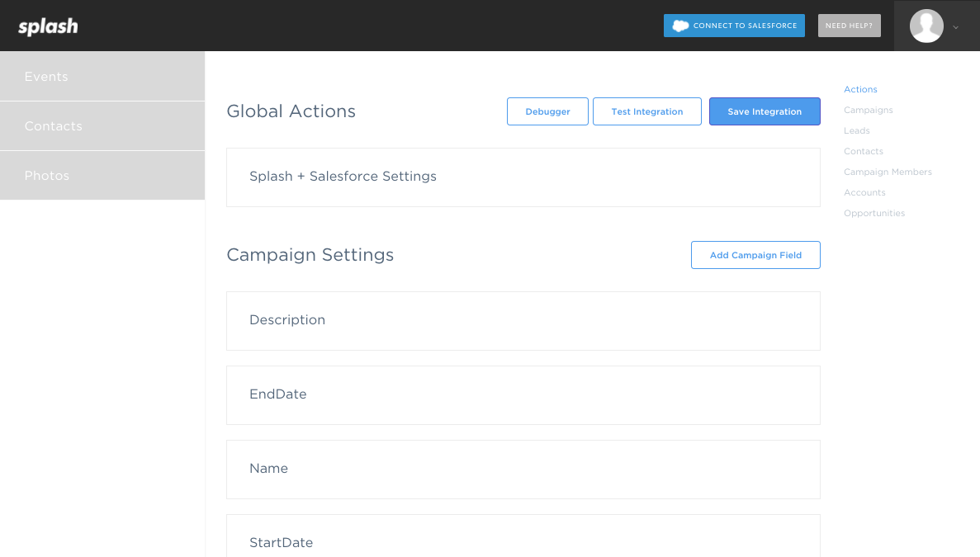
Task: Expand the EndDate field panel
Action: point(523,395)
